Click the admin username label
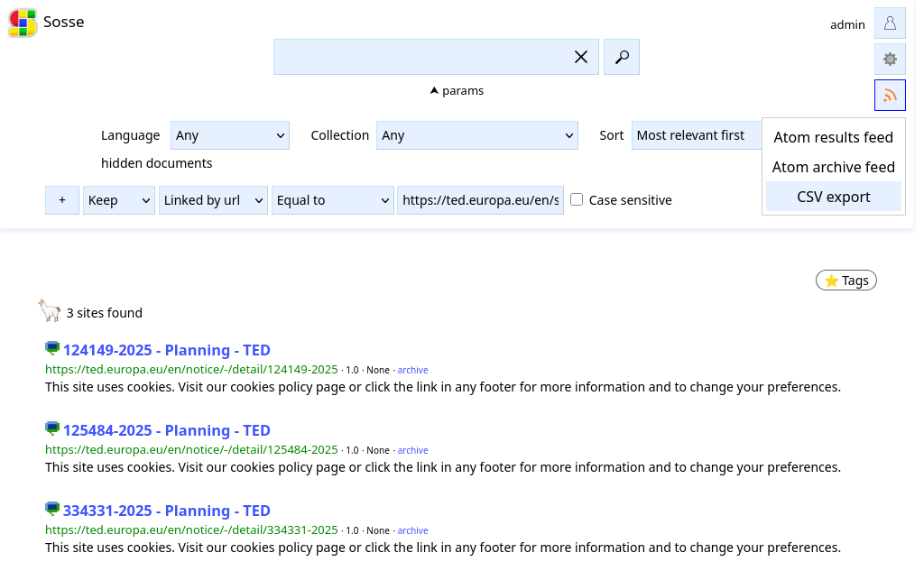Screen dimensions: 924x571 click(x=847, y=24)
